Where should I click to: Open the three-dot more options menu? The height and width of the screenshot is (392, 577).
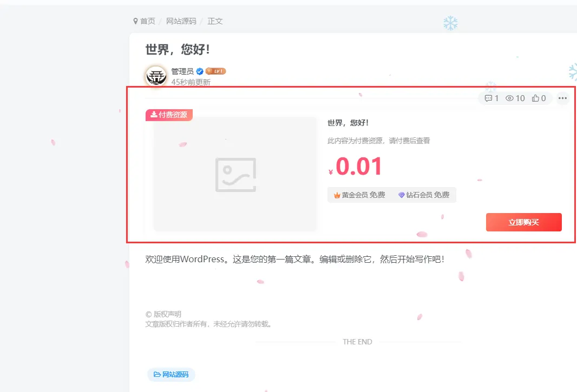point(562,98)
